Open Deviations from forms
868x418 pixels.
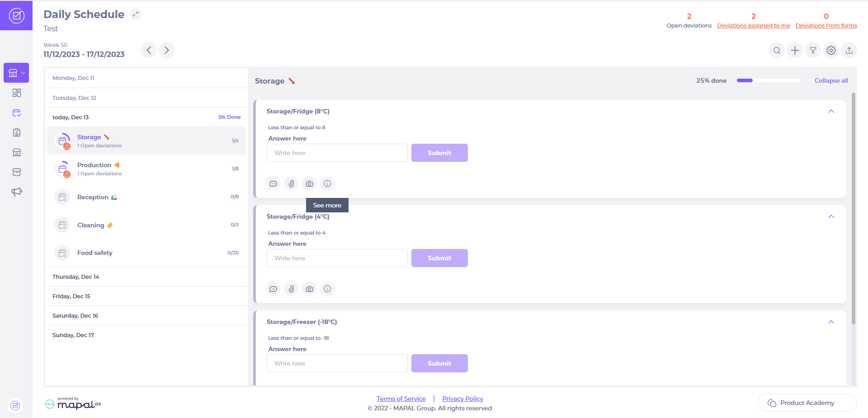coord(826,26)
